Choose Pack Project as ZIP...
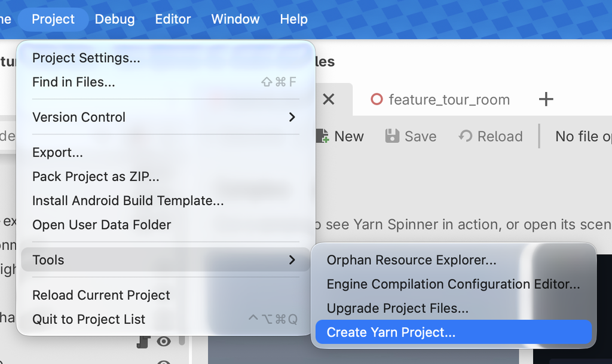612x364 pixels. pyautogui.click(x=166, y=177)
